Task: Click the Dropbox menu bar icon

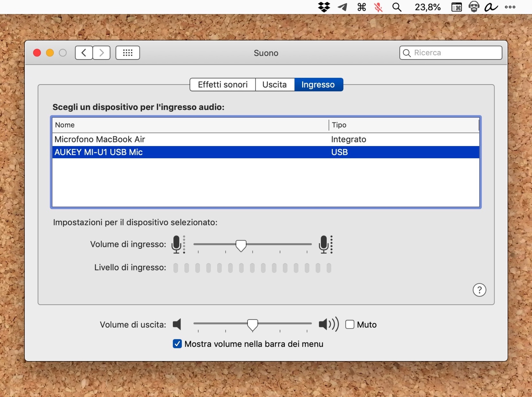Action: [x=324, y=7]
